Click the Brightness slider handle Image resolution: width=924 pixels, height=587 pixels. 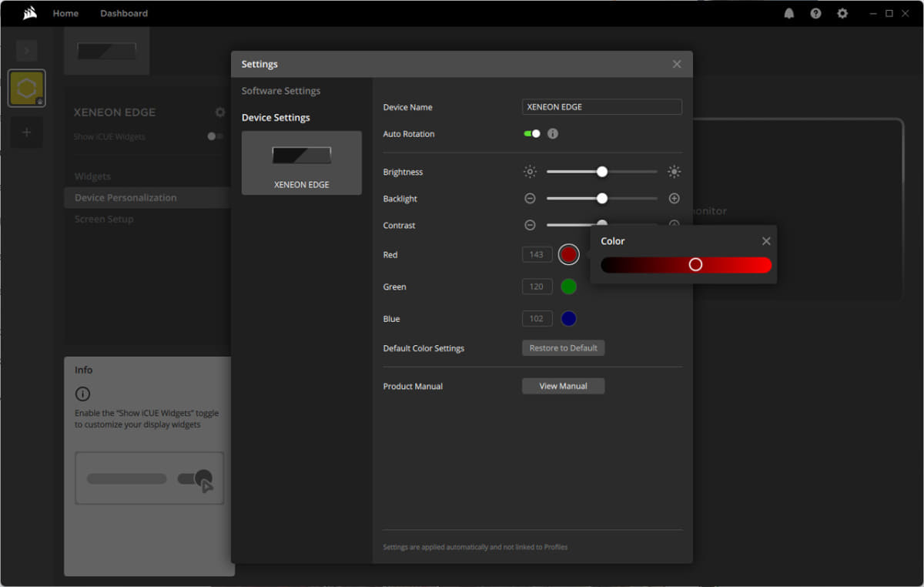point(602,172)
